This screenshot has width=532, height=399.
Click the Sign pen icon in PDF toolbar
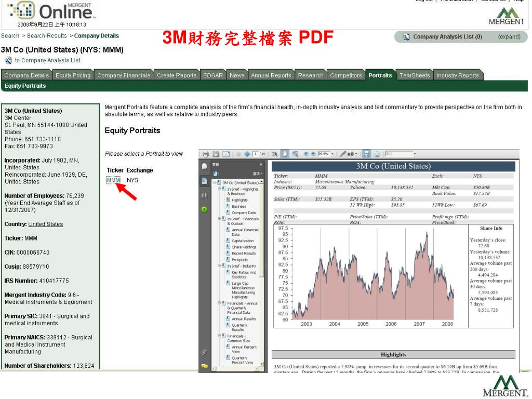[343, 154]
